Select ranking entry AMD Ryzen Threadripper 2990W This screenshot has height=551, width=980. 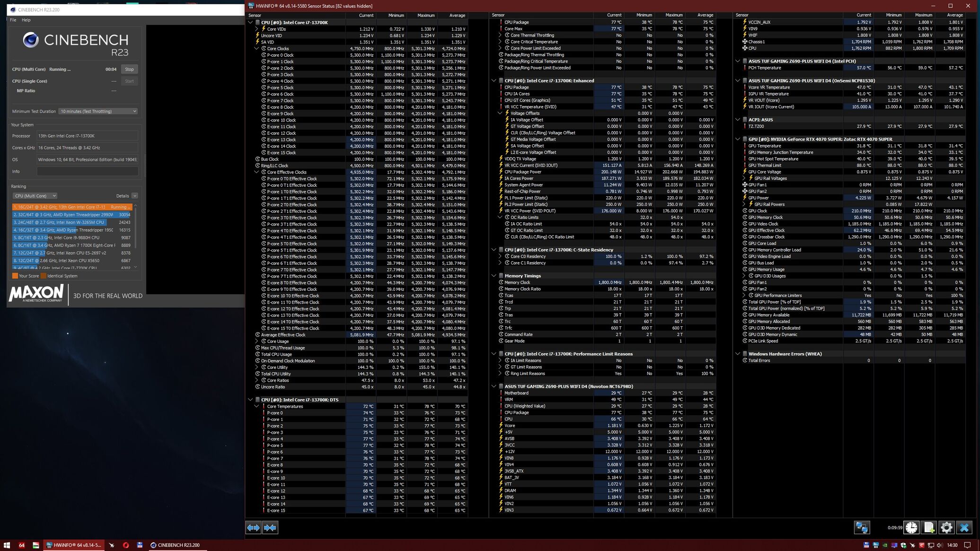(x=72, y=214)
